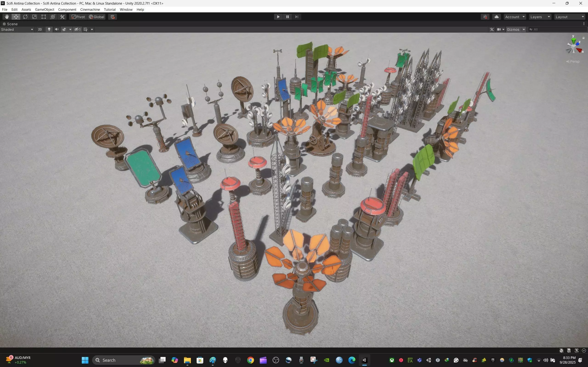Mute scene audio toggle
This screenshot has height=367, width=588.
click(x=57, y=29)
